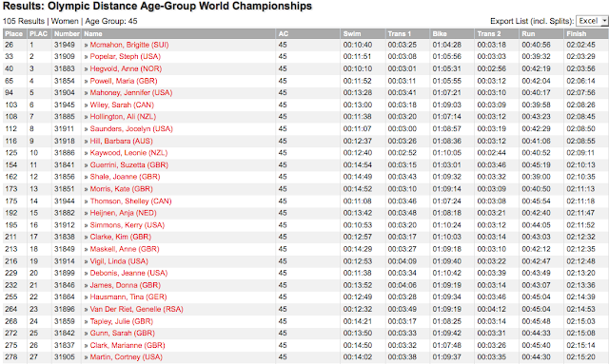Click Wiley, Sarah (CAN) name link
The width and height of the screenshot is (609, 364).
122,105
